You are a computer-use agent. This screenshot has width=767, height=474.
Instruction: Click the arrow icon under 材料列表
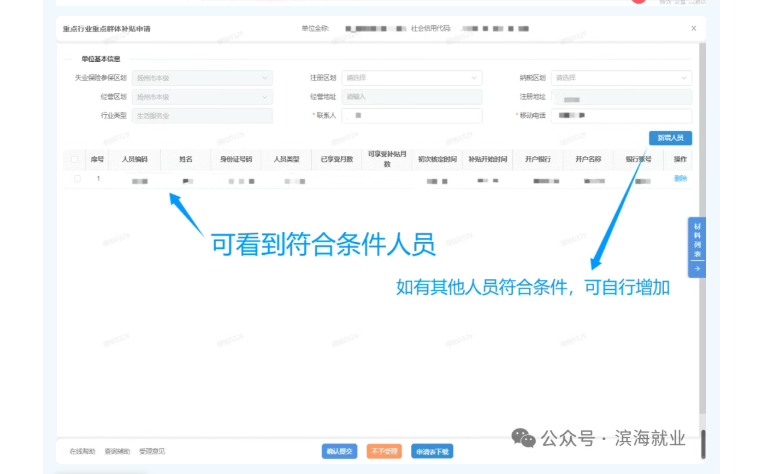696,268
